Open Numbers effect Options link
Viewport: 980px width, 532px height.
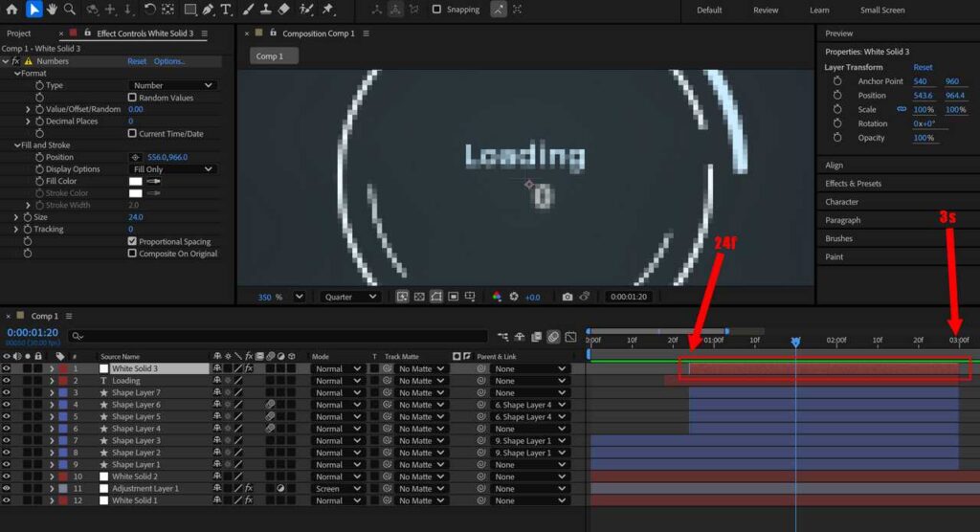click(x=168, y=61)
